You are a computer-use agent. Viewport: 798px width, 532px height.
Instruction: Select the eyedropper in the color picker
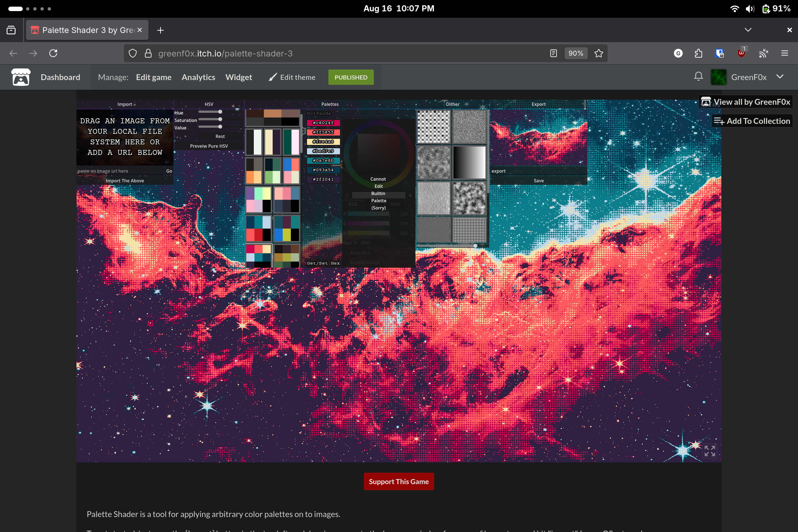[347, 195]
